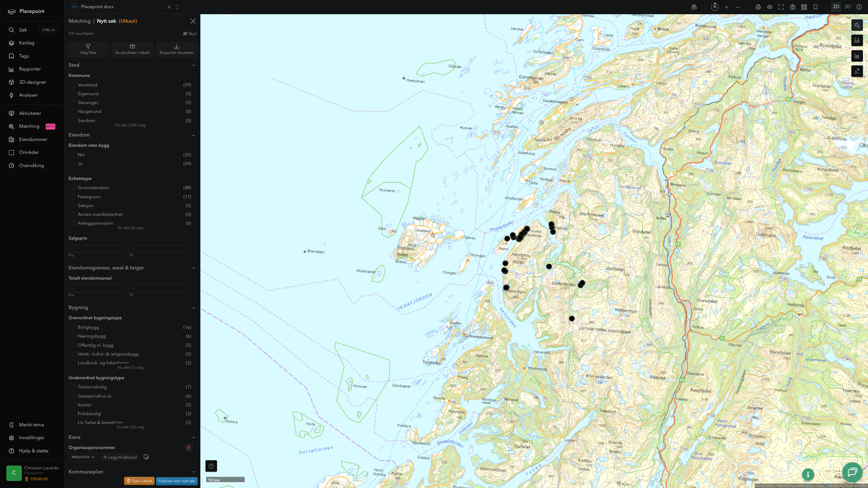This screenshot has width=868, height=488.
Task: Zoom out the map with minus icon
Action: pos(738,7)
